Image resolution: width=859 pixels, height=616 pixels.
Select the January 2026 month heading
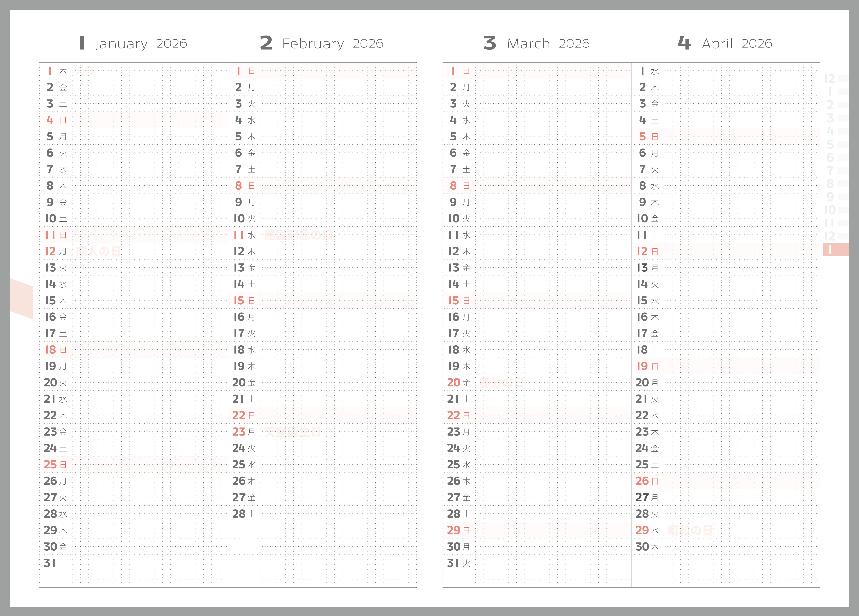pyautogui.click(x=133, y=43)
